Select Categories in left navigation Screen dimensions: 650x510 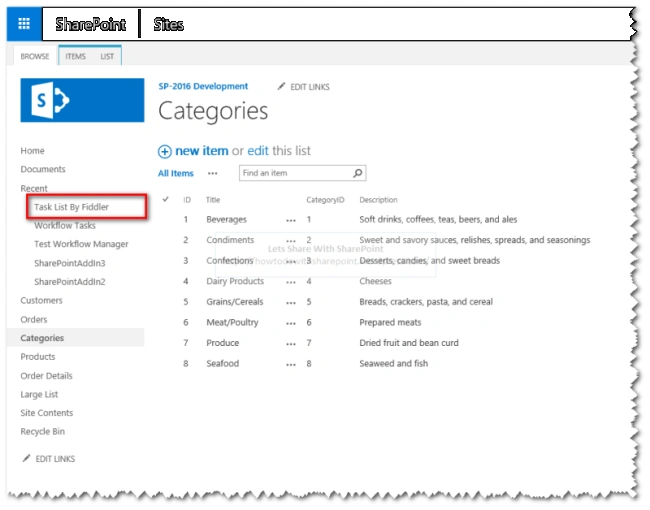[42, 338]
